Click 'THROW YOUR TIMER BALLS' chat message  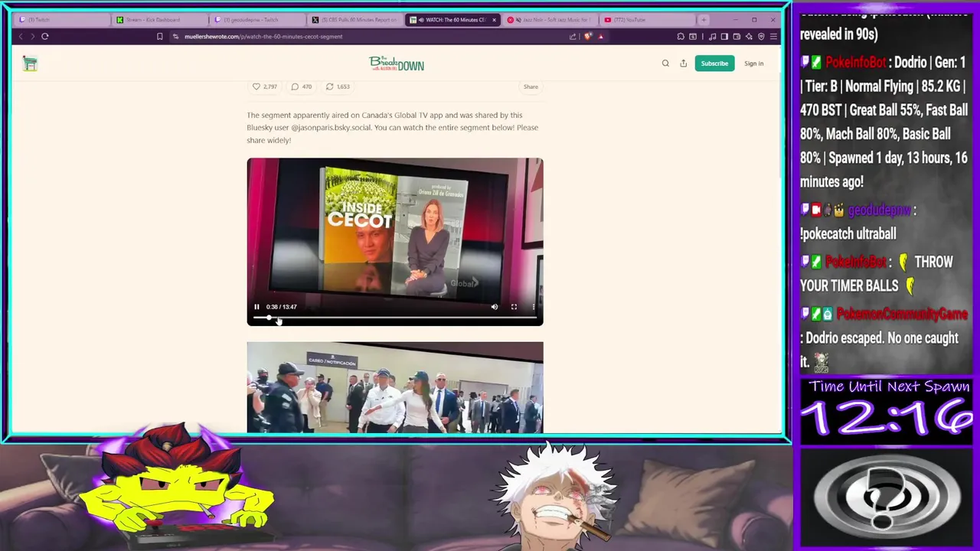[876, 274]
